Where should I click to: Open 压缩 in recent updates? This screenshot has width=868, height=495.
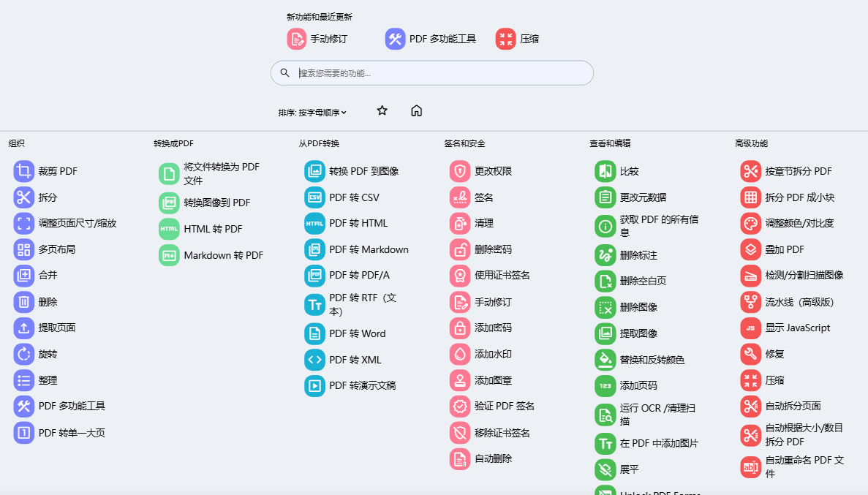coord(517,39)
